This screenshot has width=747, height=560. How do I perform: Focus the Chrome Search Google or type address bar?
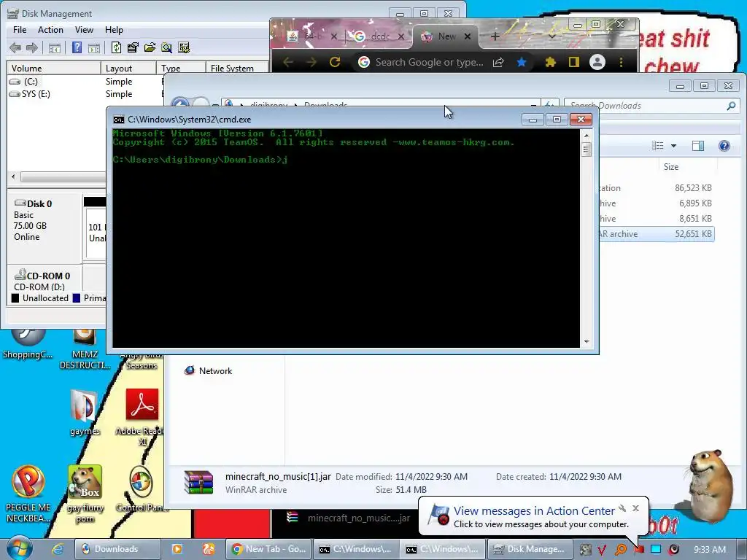429,62
